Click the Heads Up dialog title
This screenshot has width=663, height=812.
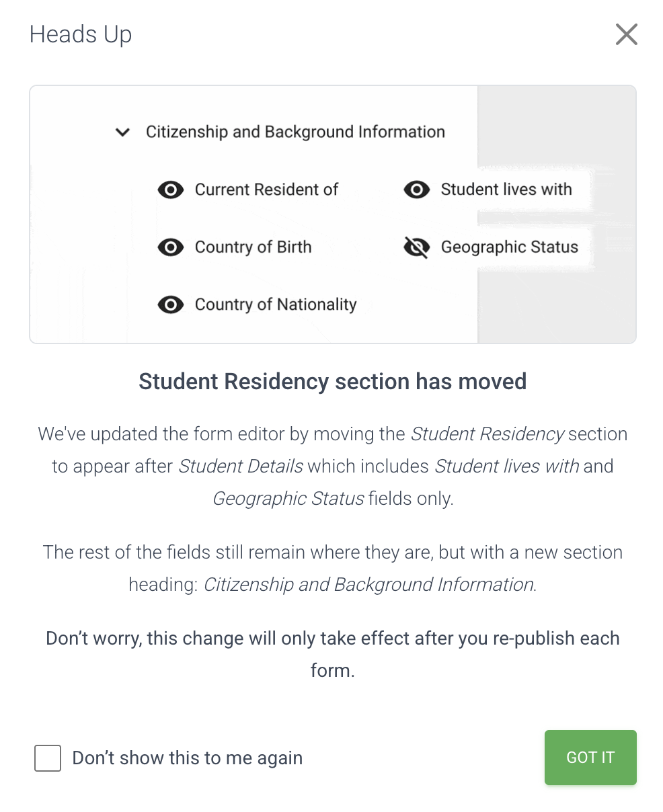81,35
